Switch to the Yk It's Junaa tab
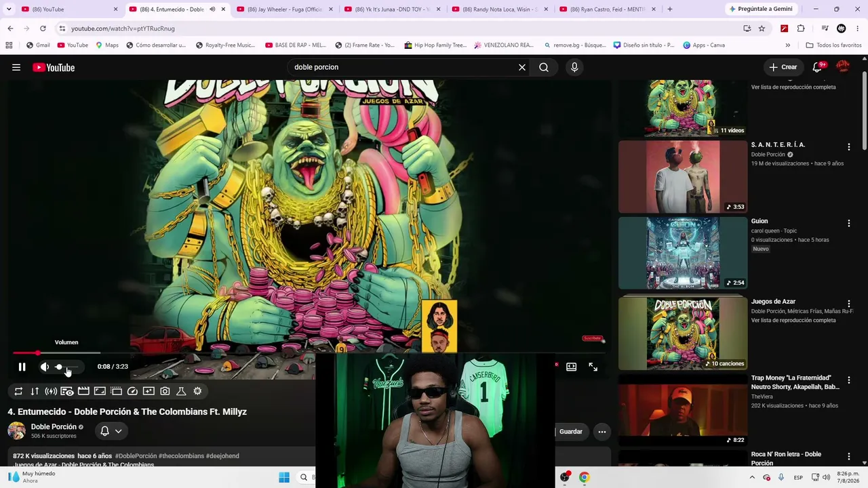868x488 pixels. (x=393, y=9)
